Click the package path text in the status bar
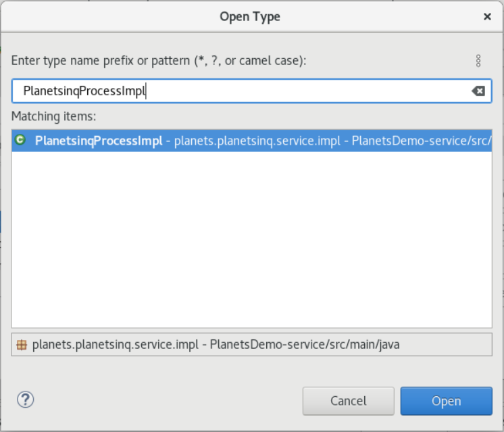504x432 pixels. [x=216, y=344]
